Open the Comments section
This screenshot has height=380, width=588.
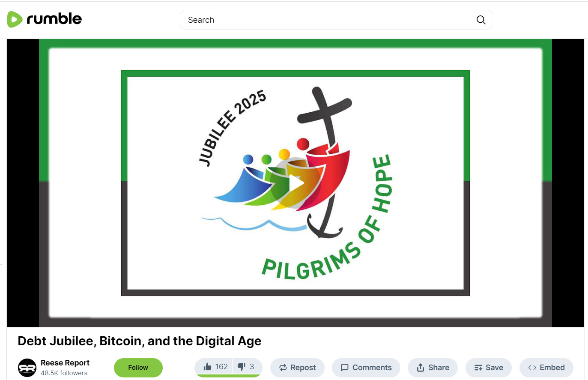(x=366, y=368)
